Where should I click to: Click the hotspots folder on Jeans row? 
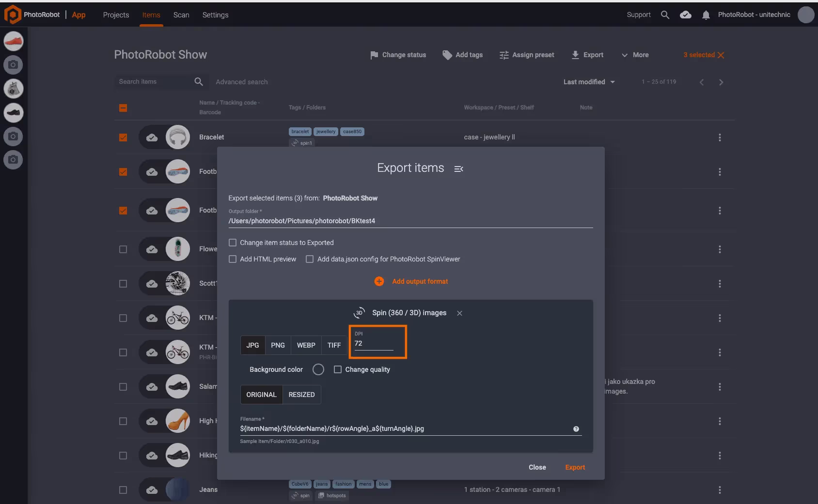[x=332, y=496]
